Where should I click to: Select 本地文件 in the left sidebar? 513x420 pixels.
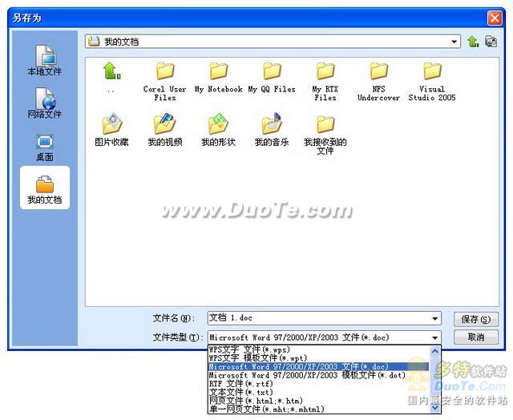[x=45, y=61]
